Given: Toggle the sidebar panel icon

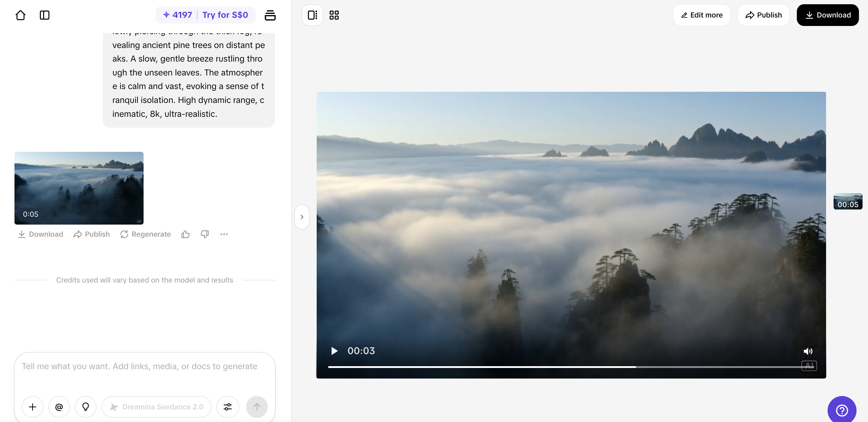Looking at the screenshot, I should 44,15.
